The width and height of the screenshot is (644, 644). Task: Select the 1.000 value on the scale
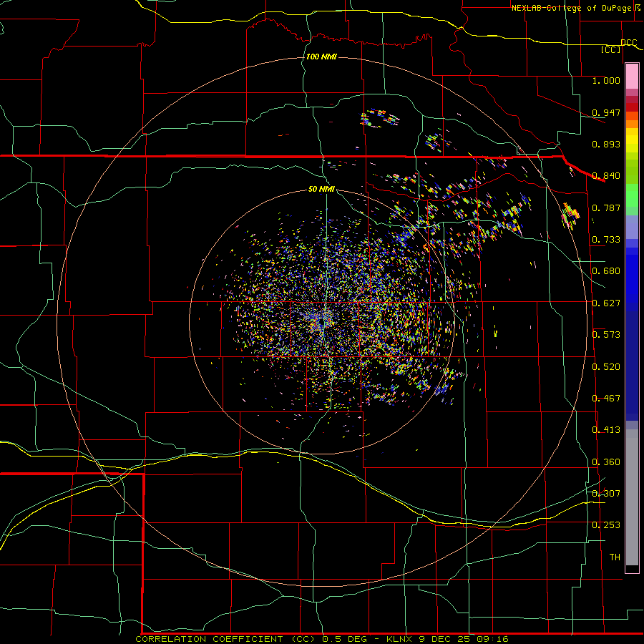point(606,80)
